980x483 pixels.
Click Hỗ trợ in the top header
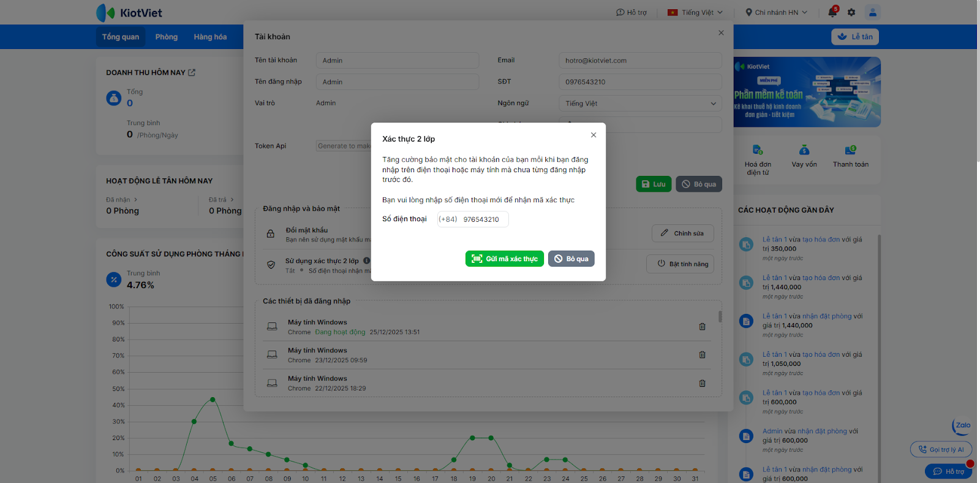click(x=631, y=12)
